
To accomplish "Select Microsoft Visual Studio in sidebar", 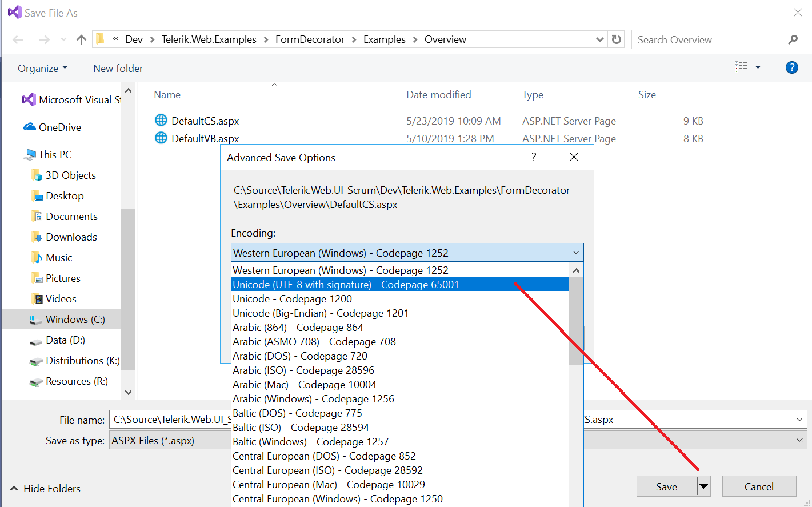I will tap(71, 100).
